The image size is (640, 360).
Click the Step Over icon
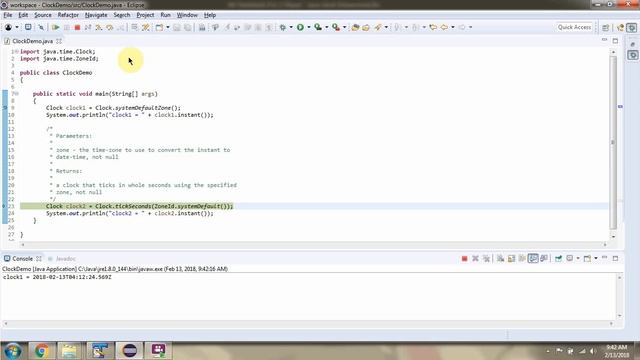[110, 27]
